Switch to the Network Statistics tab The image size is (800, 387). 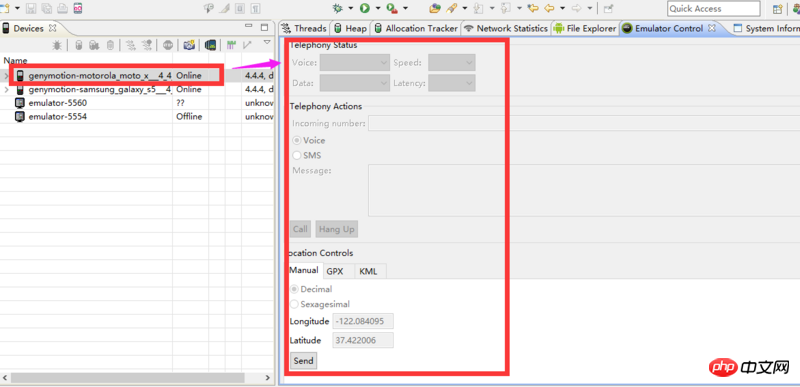[506, 29]
